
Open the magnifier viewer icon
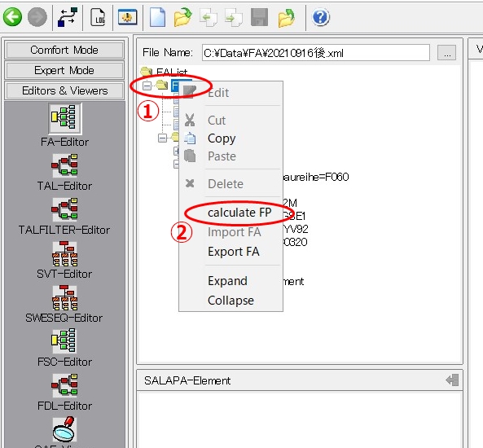coord(64,429)
